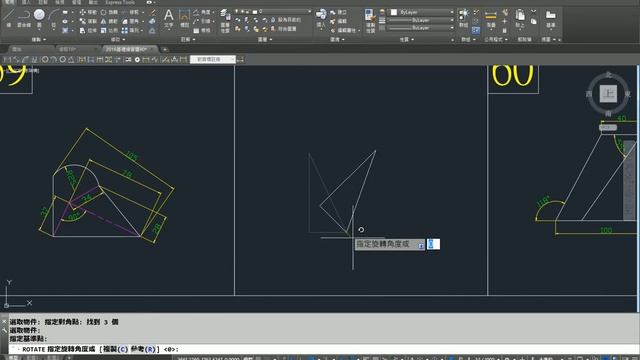
Task: Click the rotation angle input field
Action: [x=433, y=244]
